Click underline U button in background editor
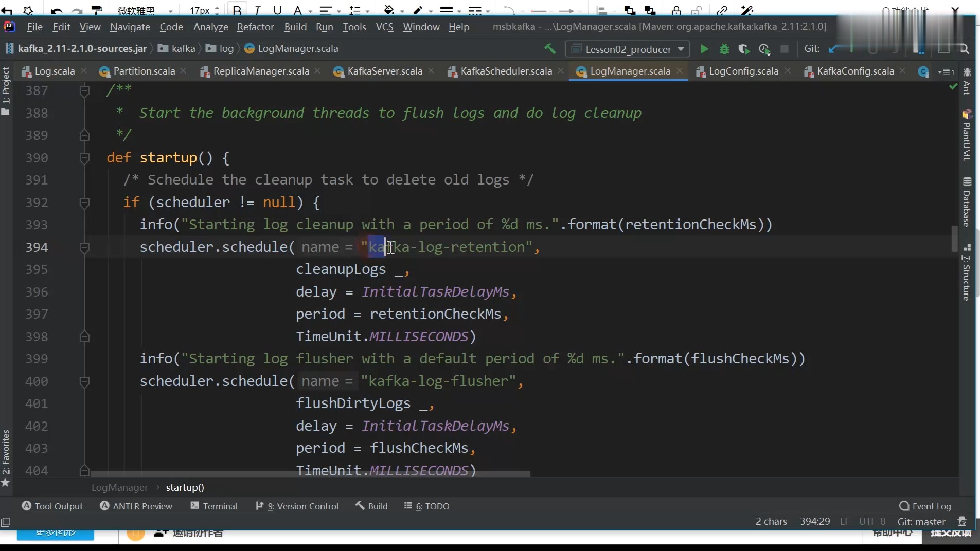 (x=277, y=10)
